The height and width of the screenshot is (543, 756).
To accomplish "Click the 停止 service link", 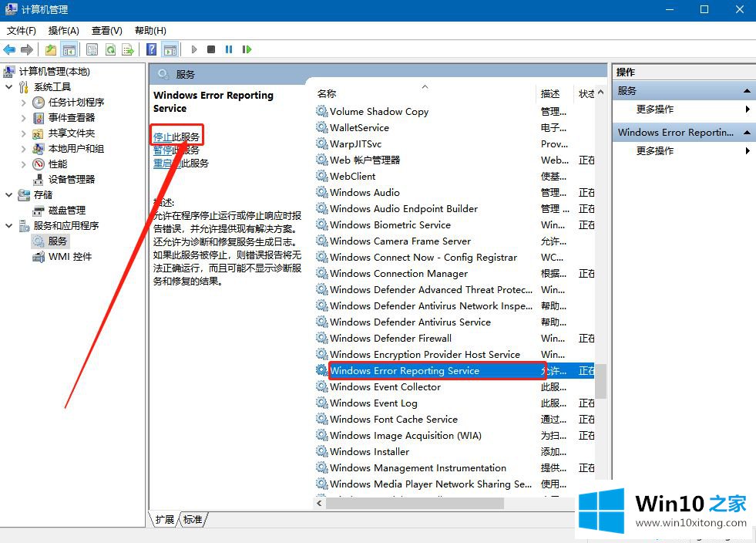I will [x=163, y=137].
